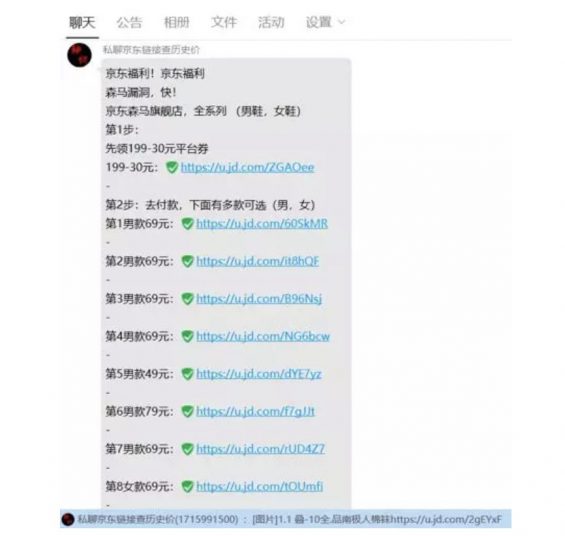Go to the 文件 tab
Screen dimensions: 565x536
[x=224, y=22]
